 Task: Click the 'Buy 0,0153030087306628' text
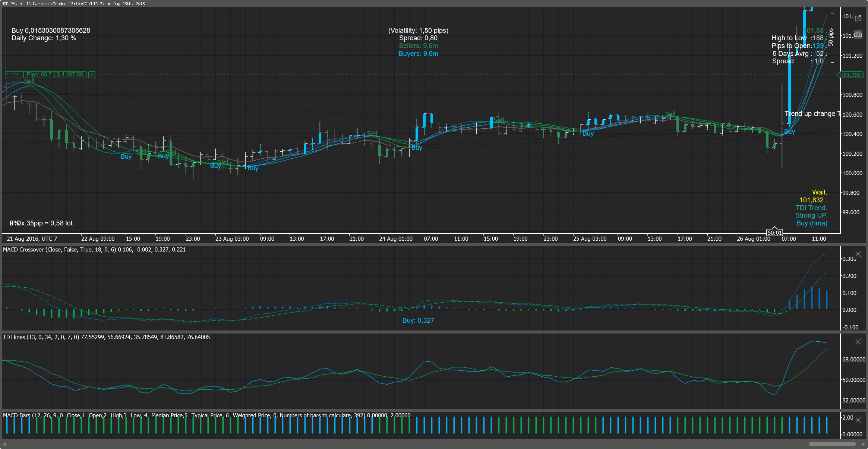pyautogui.click(x=51, y=31)
